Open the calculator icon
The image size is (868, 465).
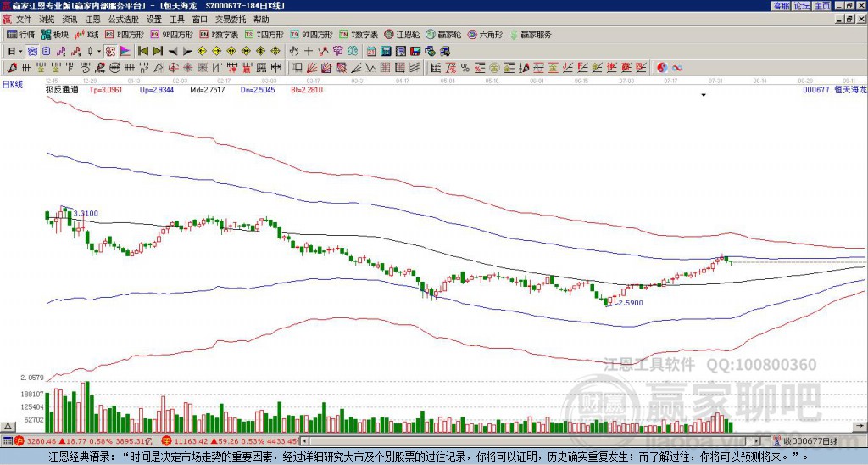click(x=386, y=51)
